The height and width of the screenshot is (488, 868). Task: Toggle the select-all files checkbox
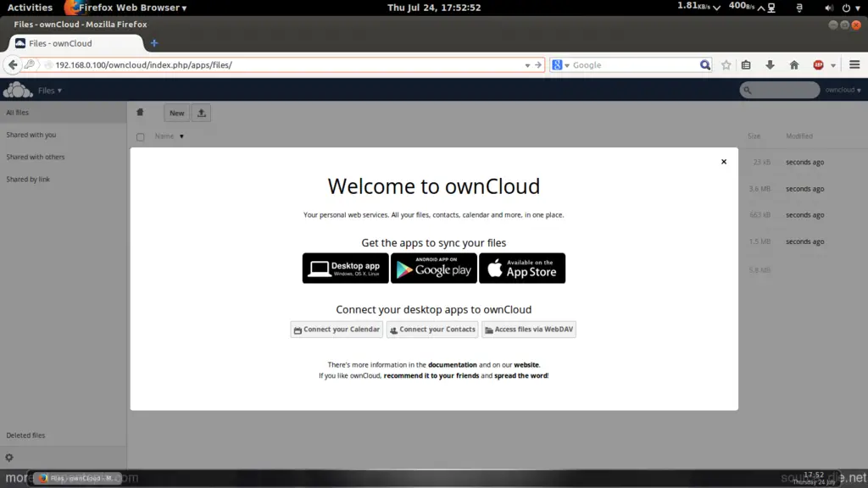(141, 136)
